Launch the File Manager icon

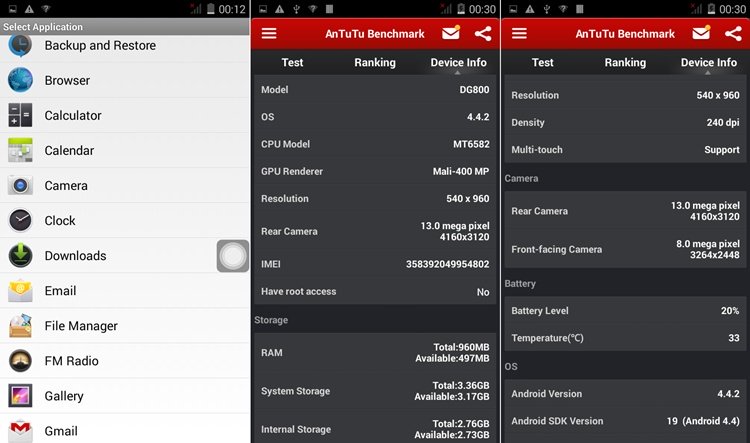pos(20,326)
